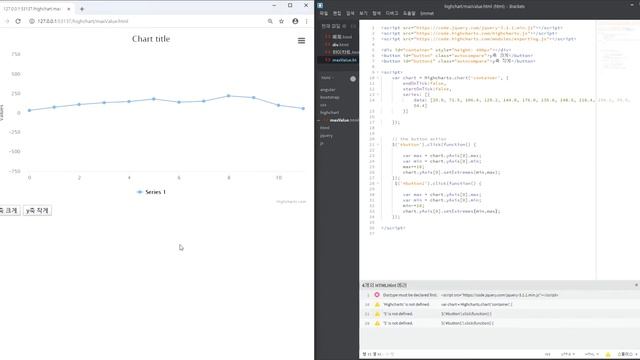Image resolution: width=640 pixels, height=360 pixels.
Task: View site information icon in address bar
Action: point(31,21)
